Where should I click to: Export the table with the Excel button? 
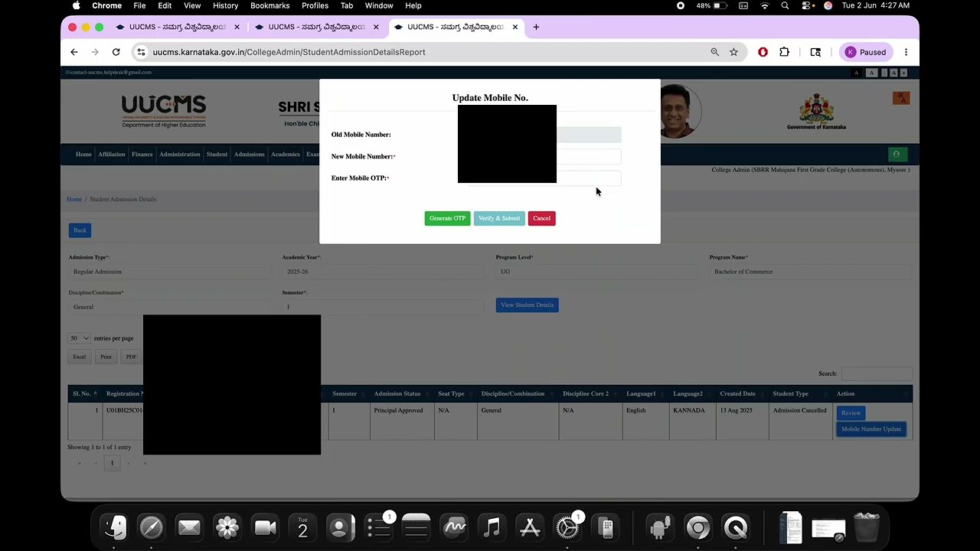tap(80, 357)
